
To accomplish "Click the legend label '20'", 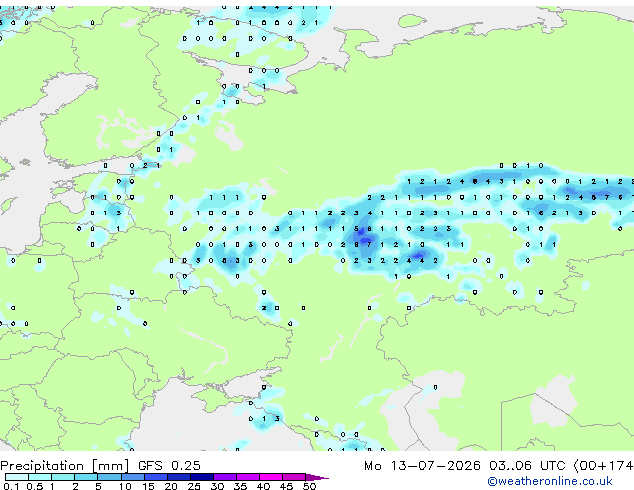I will 171,486.
